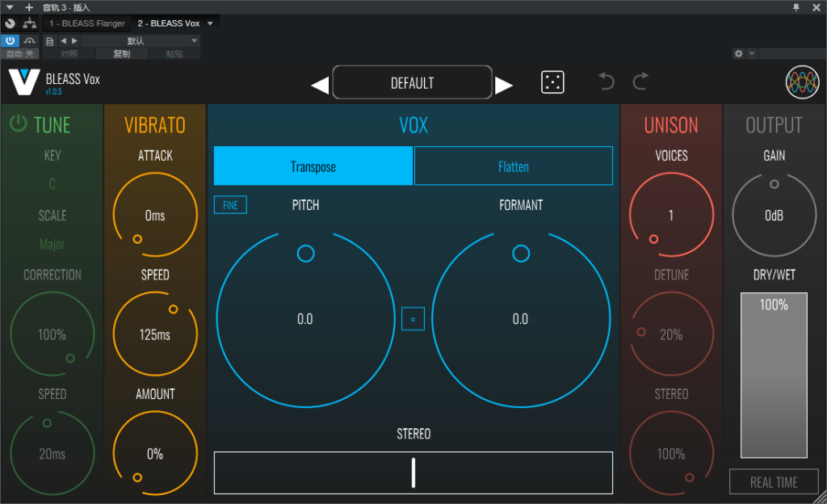Toggle the TUNE power button
827x504 pixels.
pos(18,124)
